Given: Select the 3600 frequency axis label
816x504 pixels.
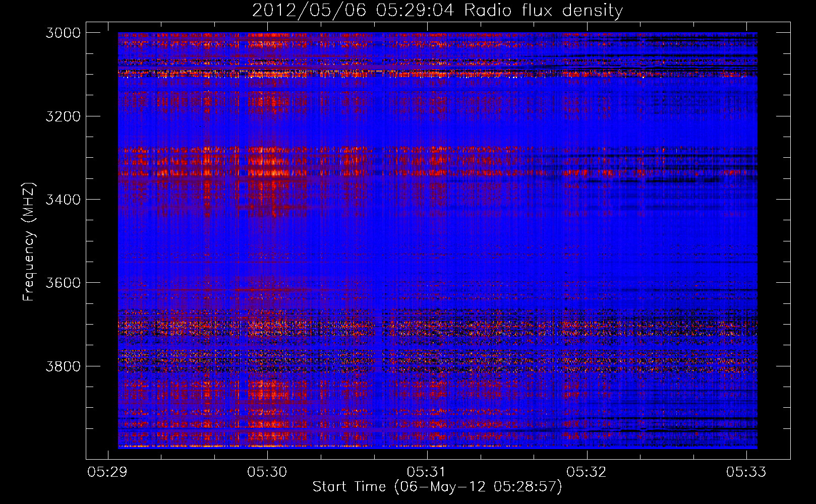Looking at the screenshot, I should tap(63, 283).
